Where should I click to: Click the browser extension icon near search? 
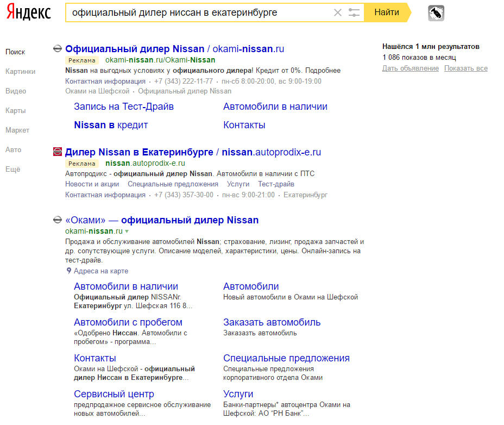436,13
